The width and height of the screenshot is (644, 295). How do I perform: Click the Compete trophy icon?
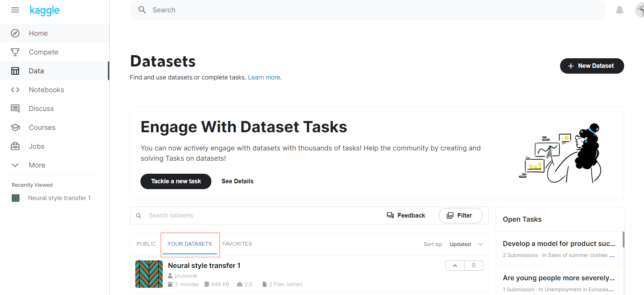click(15, 52)
